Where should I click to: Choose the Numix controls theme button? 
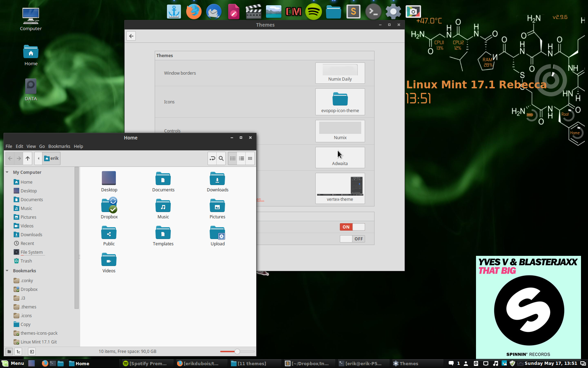(340, 131)
